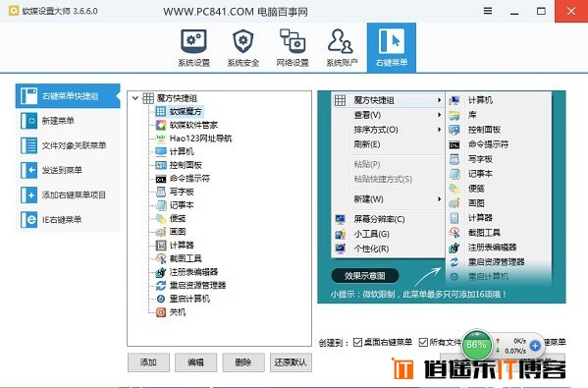Click the 画图 icon in tree

(161, 232)
